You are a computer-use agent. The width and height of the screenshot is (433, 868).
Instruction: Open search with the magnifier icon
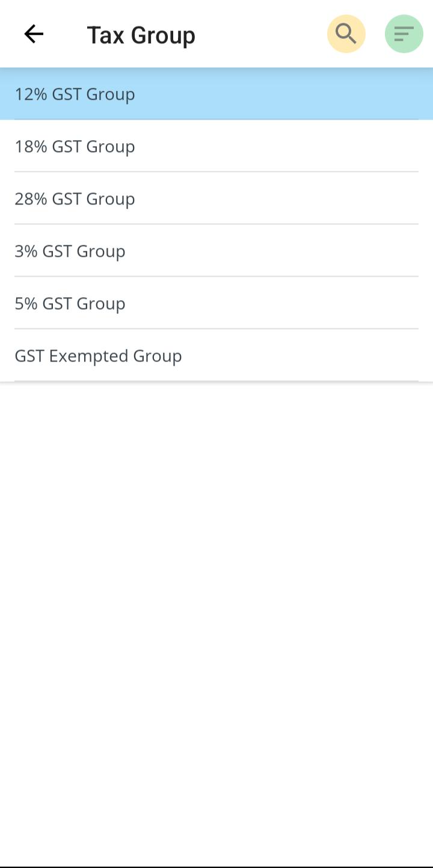click(346, 34)
